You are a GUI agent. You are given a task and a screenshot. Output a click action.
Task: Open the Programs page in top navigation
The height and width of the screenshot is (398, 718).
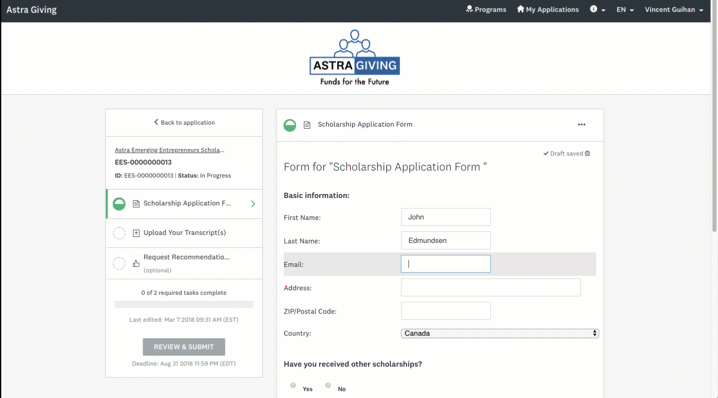coord(486,9)
